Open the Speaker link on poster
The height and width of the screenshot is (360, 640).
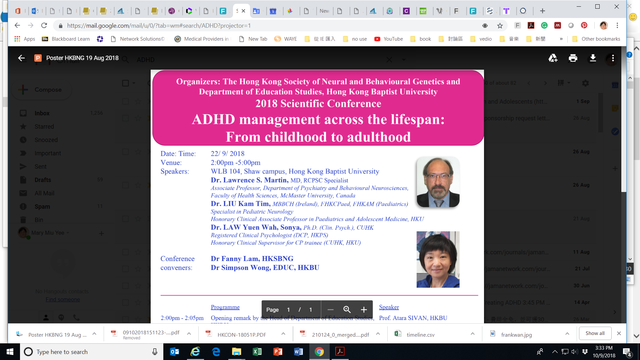pyautogui.click(x=389, y=307)
